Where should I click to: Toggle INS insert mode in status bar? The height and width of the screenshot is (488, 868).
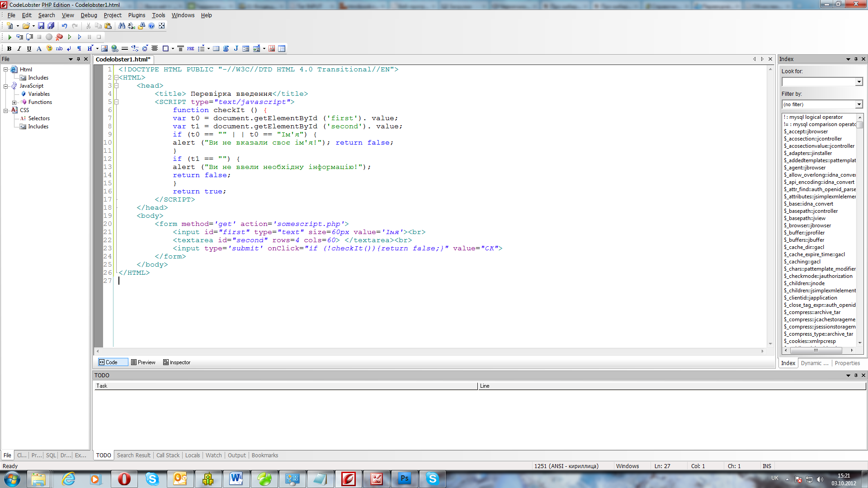pos(767,466)
